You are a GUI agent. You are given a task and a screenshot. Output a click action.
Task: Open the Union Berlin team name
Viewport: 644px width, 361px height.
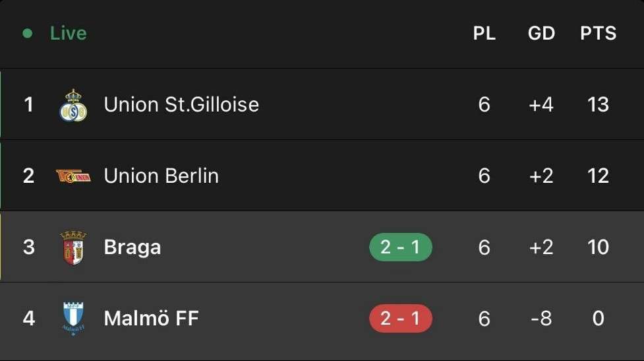tap(161, 176)
